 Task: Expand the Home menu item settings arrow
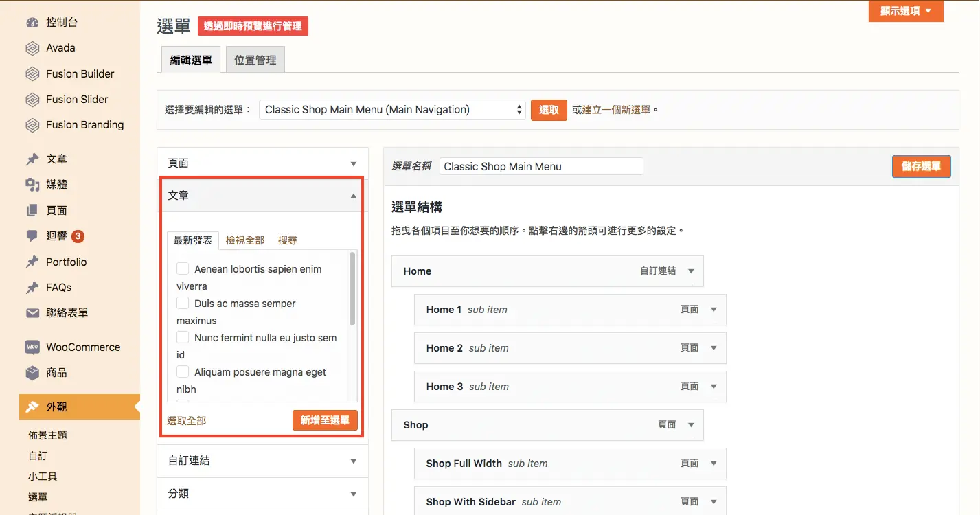point(692,271)
